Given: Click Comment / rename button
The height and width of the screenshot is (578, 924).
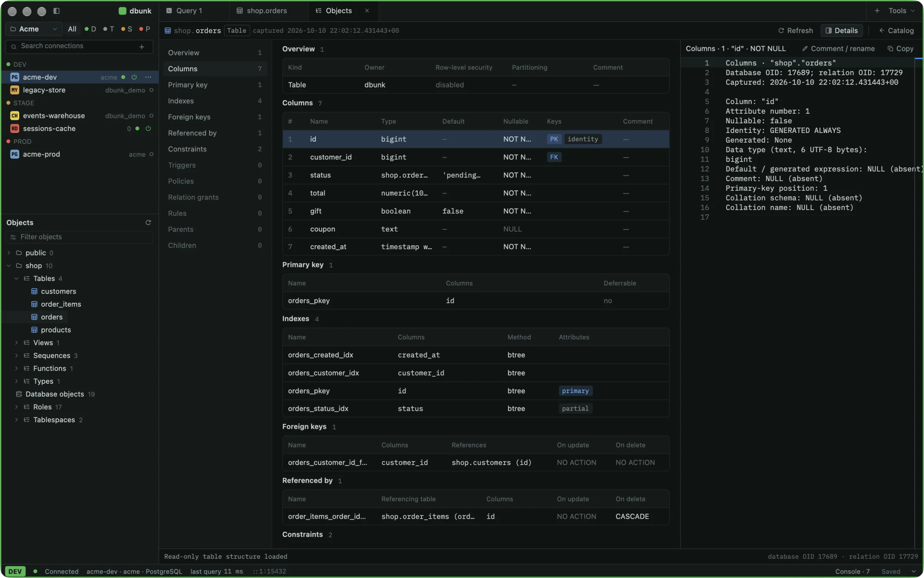Looking at the screenshot, I should tap(838, 49).
